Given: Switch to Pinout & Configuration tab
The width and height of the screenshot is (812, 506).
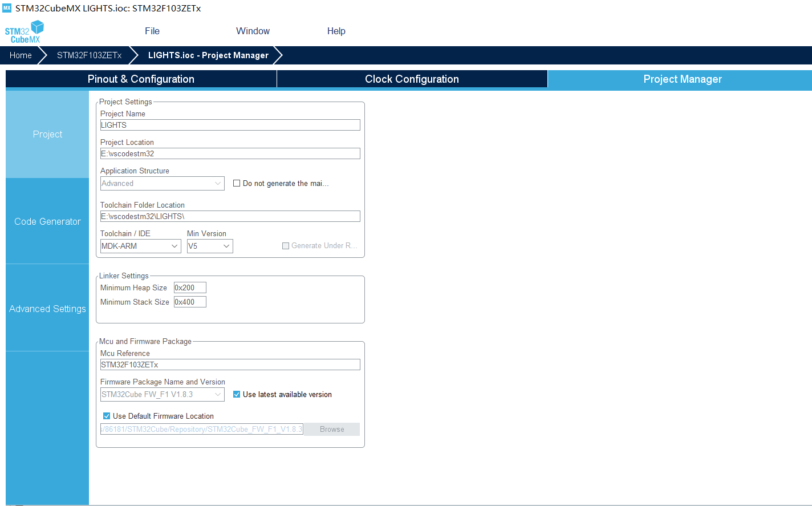Looking at the screenshot, I should [x=141, y=79].
